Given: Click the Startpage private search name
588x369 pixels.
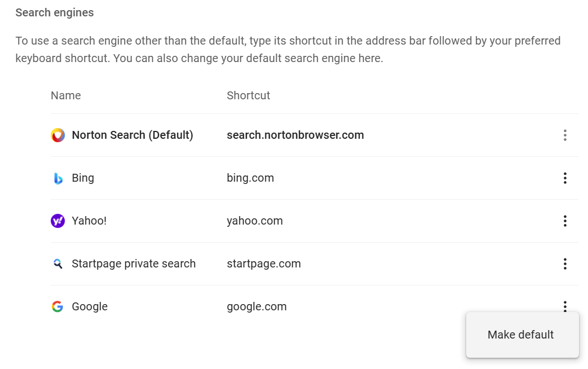Looking at the screenshot, I should (x=134, y=264).
